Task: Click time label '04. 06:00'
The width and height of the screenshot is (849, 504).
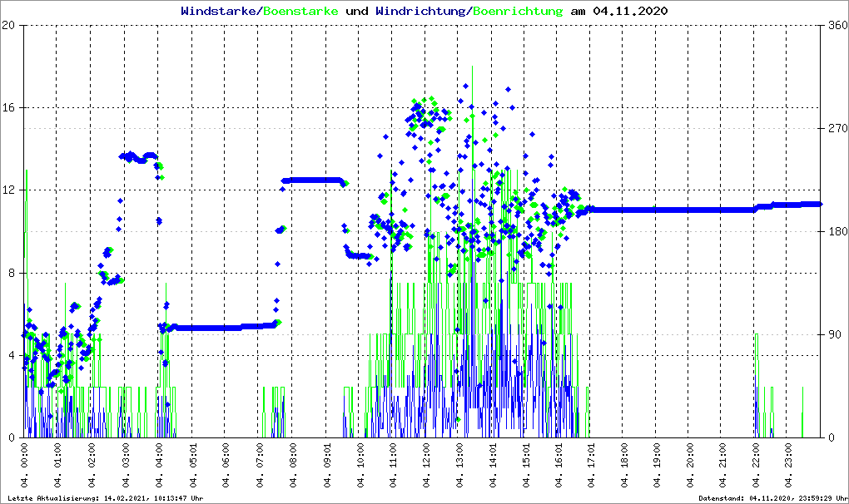Action: [x=226, y=465]
